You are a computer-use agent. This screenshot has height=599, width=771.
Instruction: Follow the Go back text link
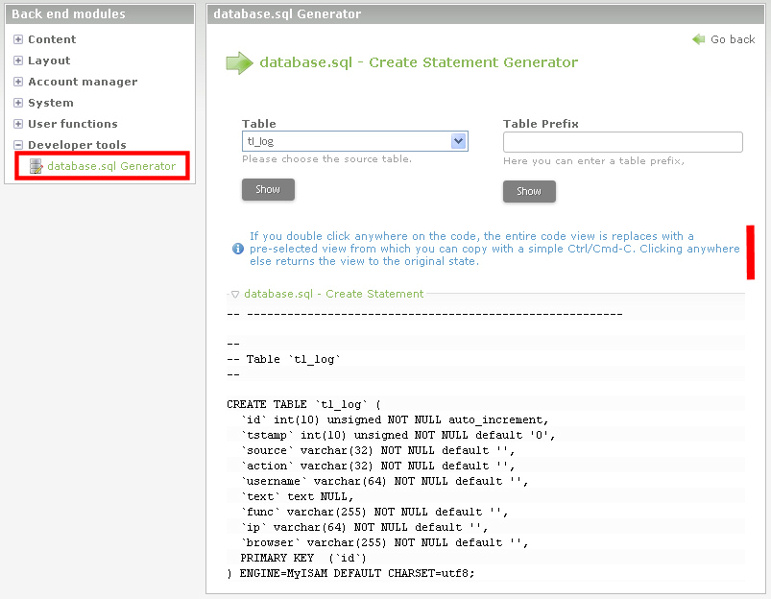tap(732, 40)
